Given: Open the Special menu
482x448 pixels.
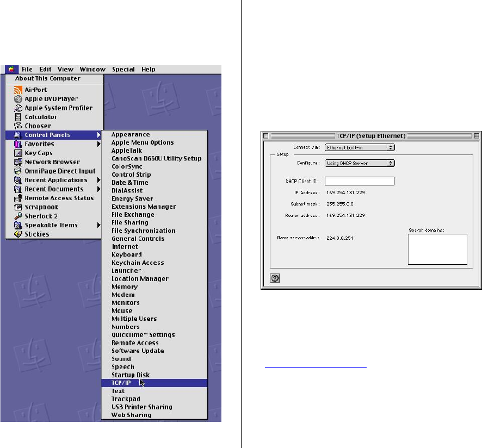Looking at the screenshot, I should [x=123, y=69].
